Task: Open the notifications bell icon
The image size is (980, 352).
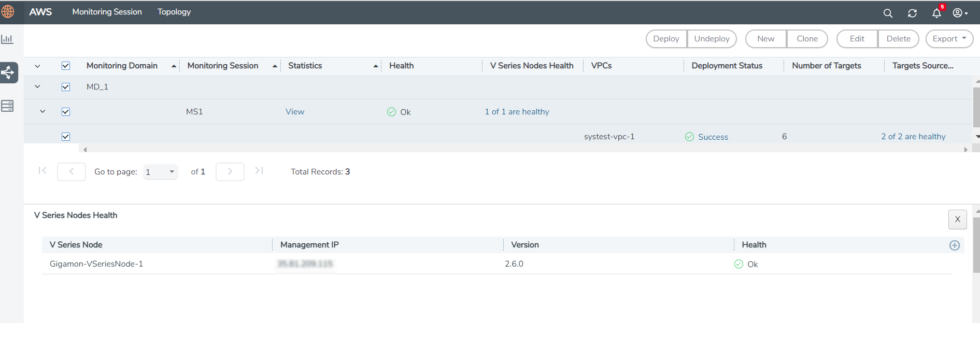Action: click(x=936, y=13)
